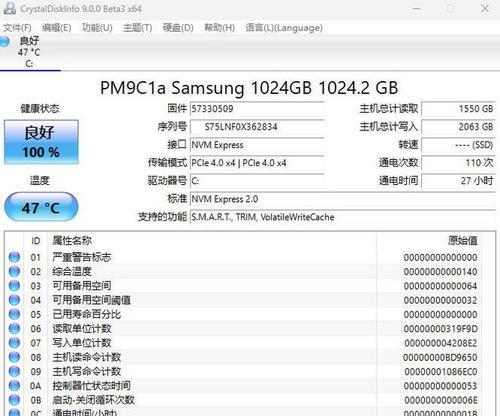Screen dimensions: 500x416
Task: Open the 硬盘(D) menu
Action: coord(178,27)
